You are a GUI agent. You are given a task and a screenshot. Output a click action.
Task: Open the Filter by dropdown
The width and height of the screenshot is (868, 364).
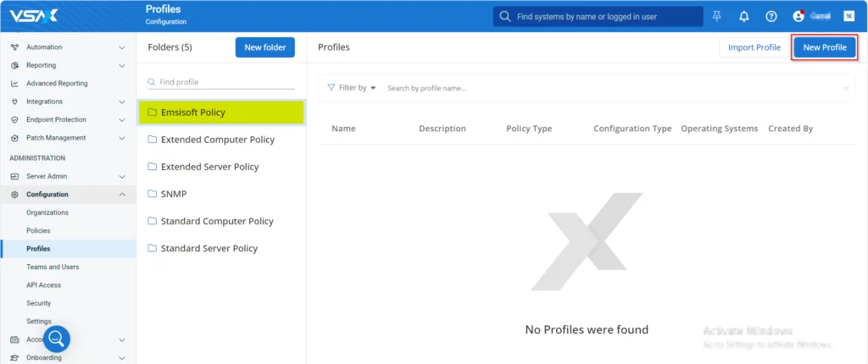click(352, 88)
